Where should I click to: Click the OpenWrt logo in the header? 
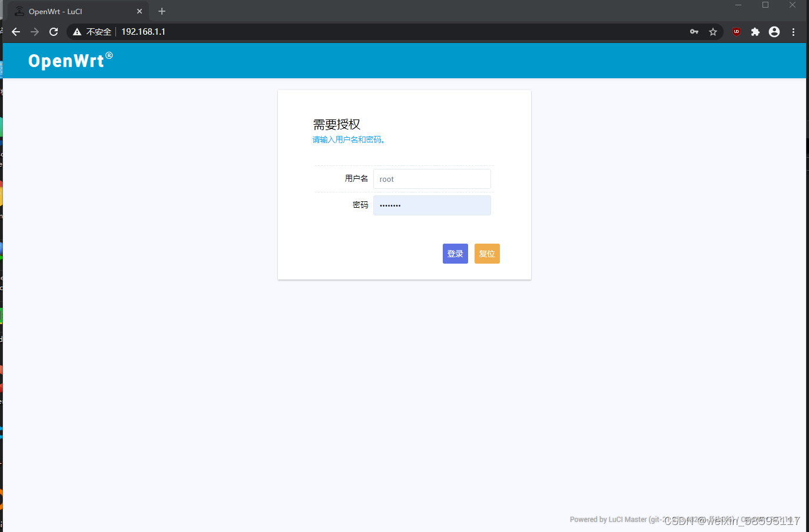click(x=70, y=60)
